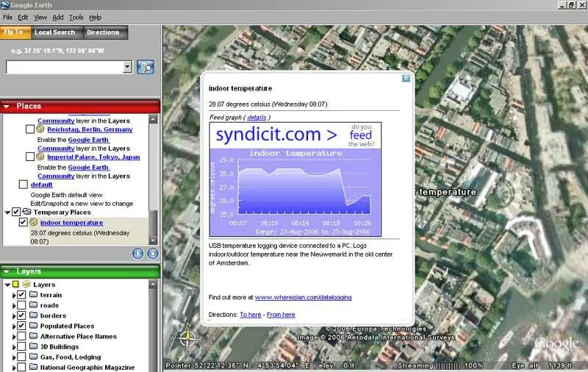Open the Tools menu

point(76,17)
